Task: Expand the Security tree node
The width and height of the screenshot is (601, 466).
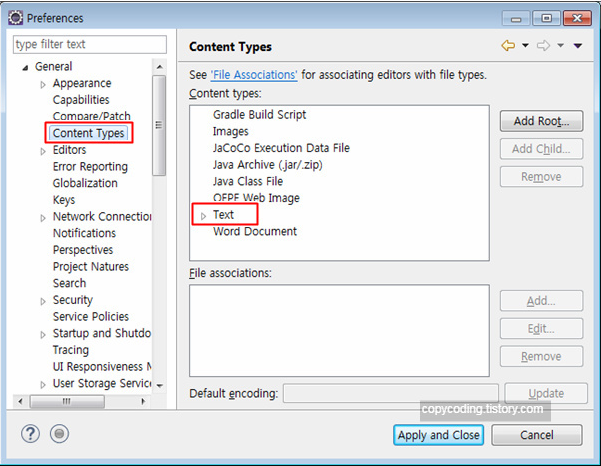Action: click(x=43, y=301)
